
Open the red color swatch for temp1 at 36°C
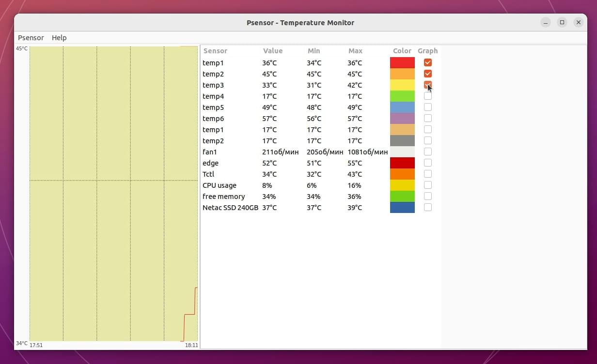coord(402,63)
